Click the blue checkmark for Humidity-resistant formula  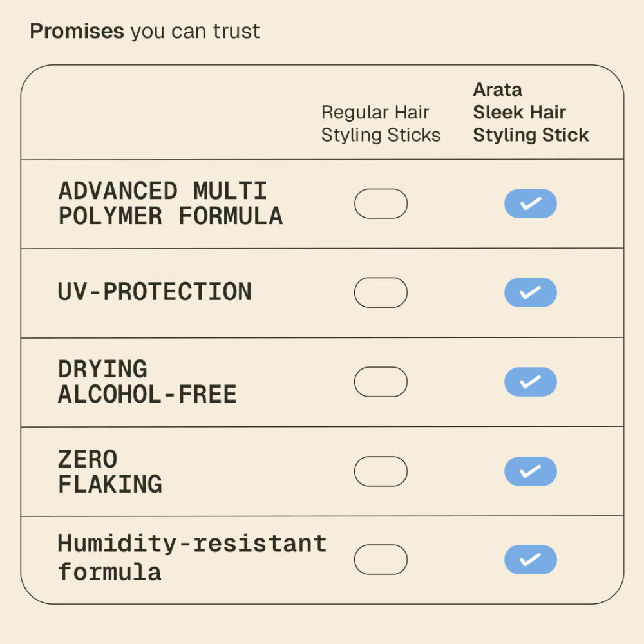click(x=530, y=560)
